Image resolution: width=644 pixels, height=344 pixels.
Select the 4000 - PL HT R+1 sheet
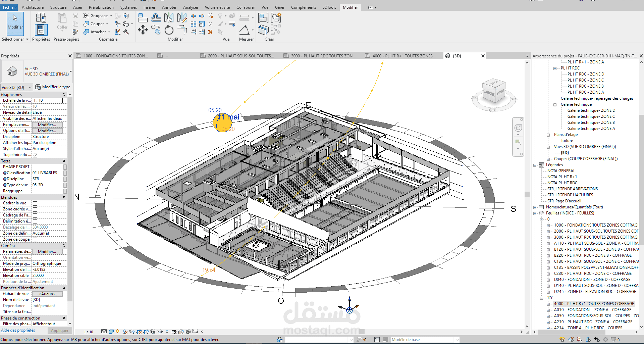tap(594, 304)
